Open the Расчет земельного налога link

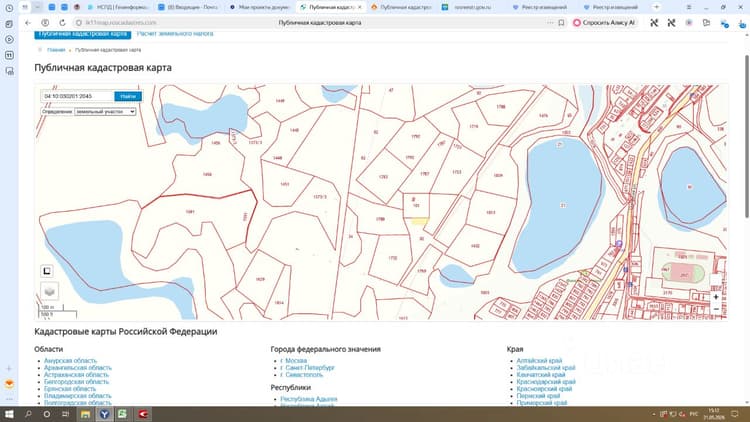pyautogui.click(x=175, y=33)
